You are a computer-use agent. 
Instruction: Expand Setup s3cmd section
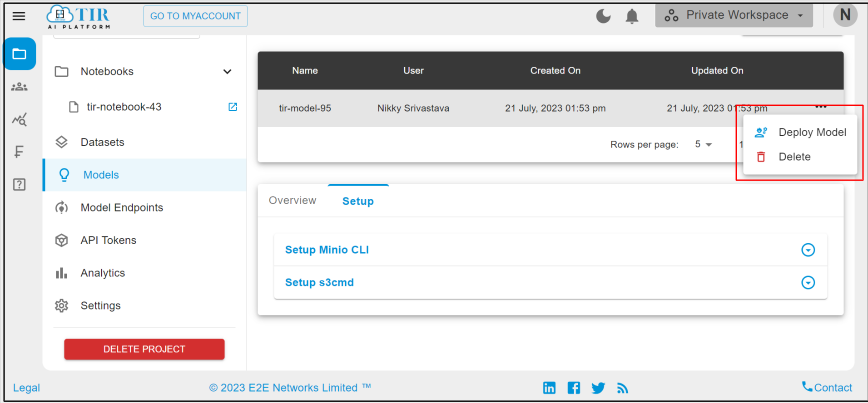click(x=808, y=282)
